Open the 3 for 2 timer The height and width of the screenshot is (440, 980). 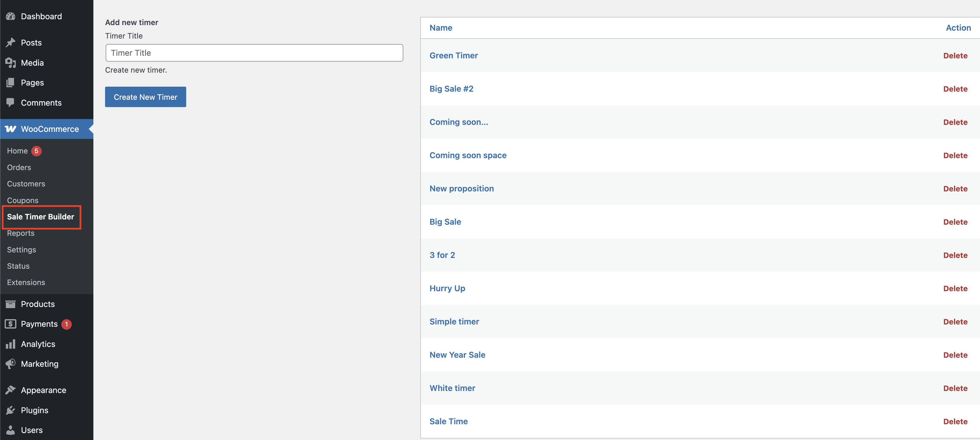pos(442,255)
